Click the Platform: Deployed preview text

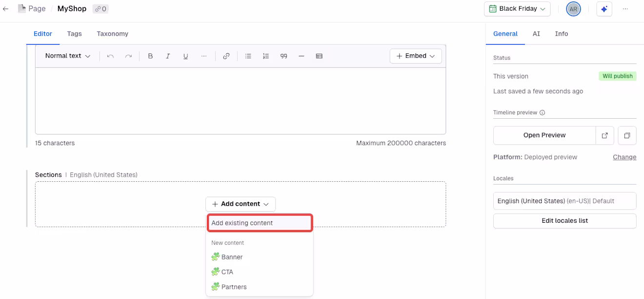click(x=535, y=157)
